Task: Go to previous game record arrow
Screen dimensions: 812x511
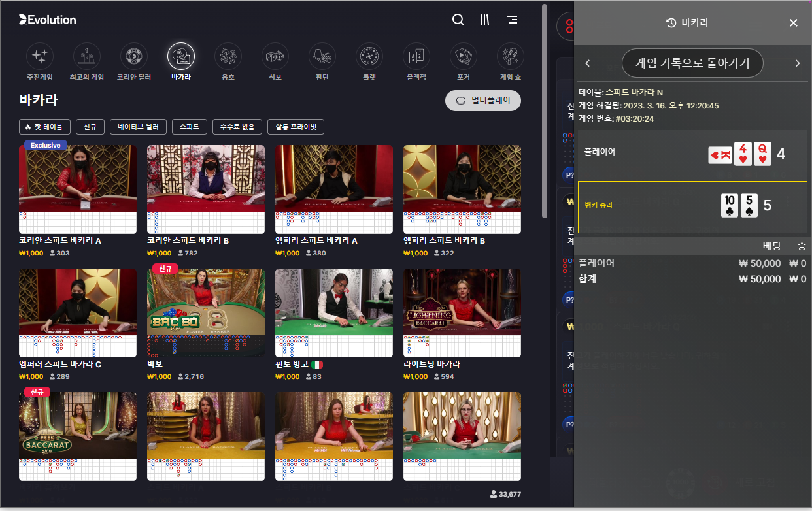Action: tap(587, 63)
